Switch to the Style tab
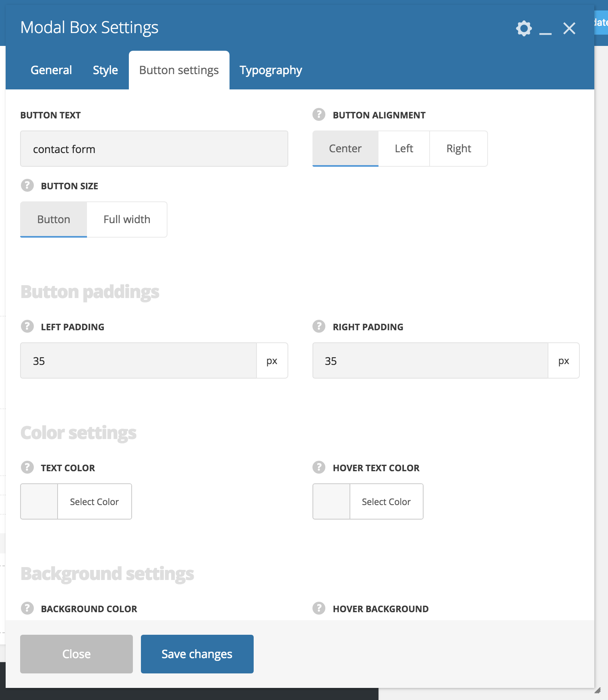This screenshot has height=700, width=608. (x=105, y=70)
